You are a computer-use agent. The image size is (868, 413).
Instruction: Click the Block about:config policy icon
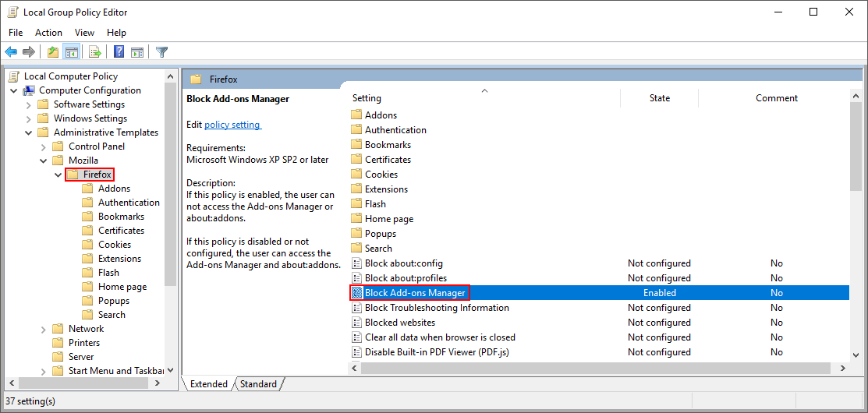coord(357,263)
